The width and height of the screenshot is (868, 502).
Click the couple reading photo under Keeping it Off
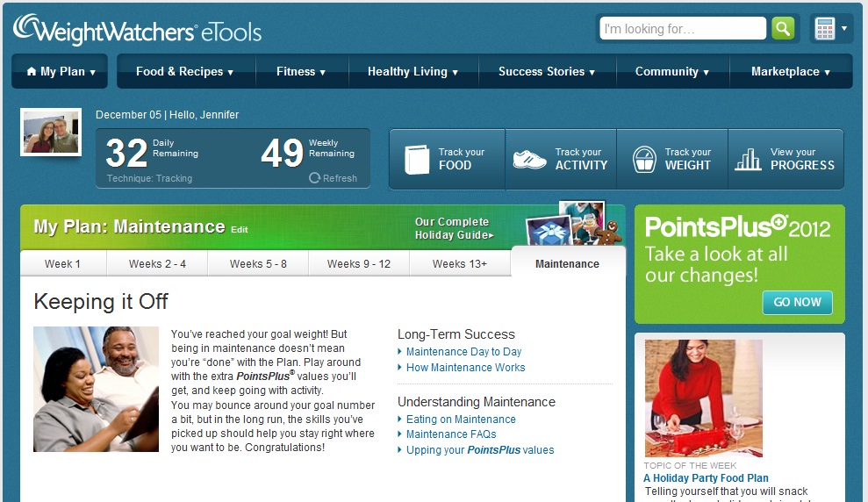point(96,389)
